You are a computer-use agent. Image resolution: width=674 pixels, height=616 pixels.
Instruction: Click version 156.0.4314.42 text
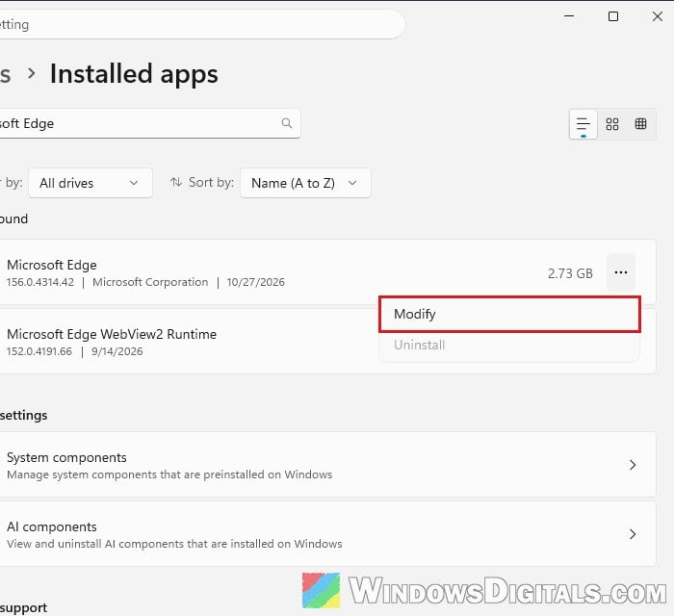[40, 282]
